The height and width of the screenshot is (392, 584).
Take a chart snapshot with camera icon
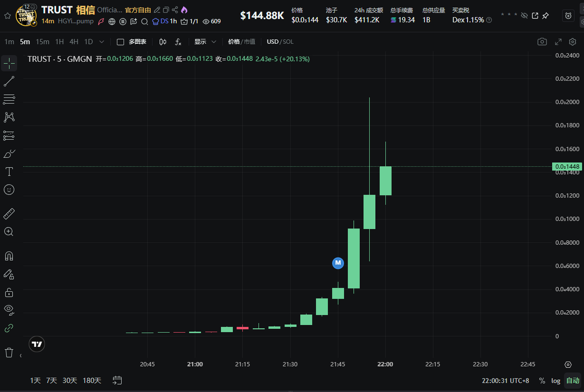point(542,42)
